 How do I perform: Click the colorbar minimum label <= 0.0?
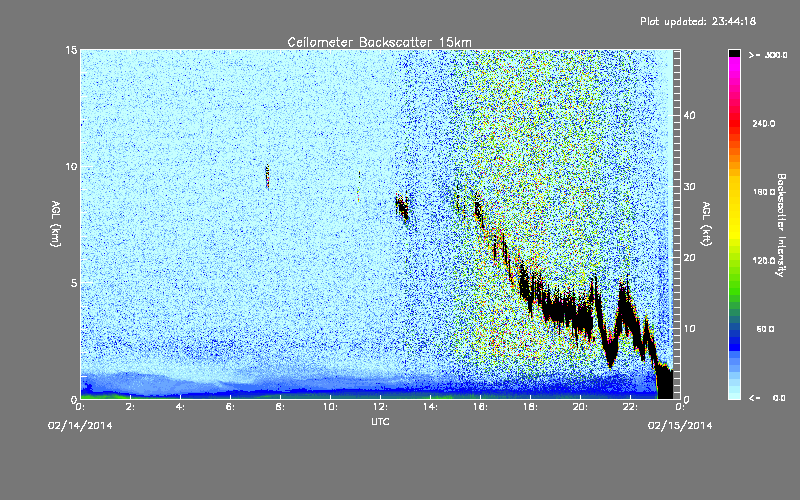pos(767,398)
